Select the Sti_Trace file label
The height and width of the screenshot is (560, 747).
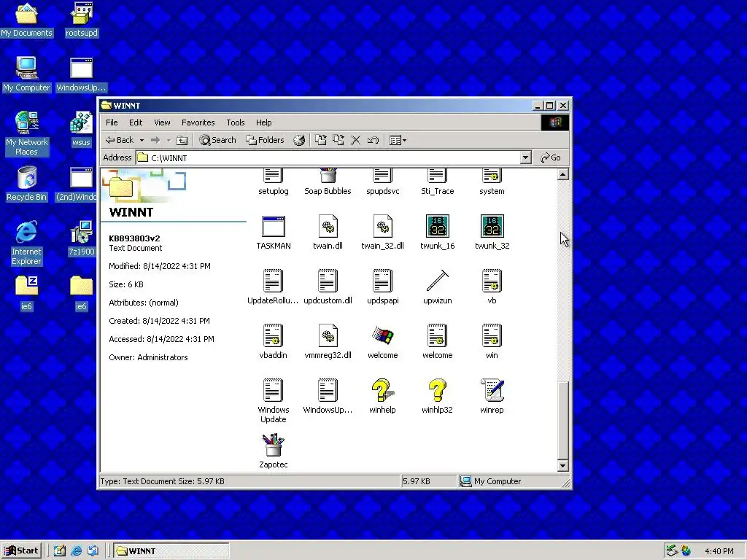[x=438, y=191]
